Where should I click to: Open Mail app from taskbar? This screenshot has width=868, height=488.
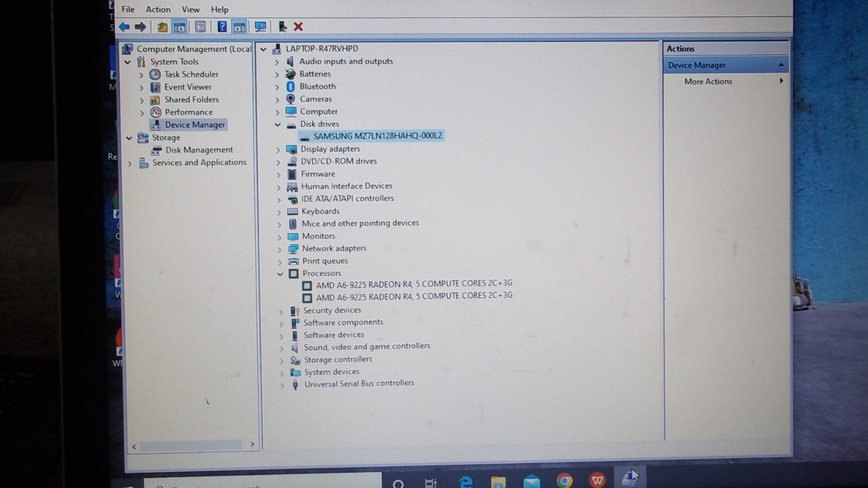(x=532, y=481)
